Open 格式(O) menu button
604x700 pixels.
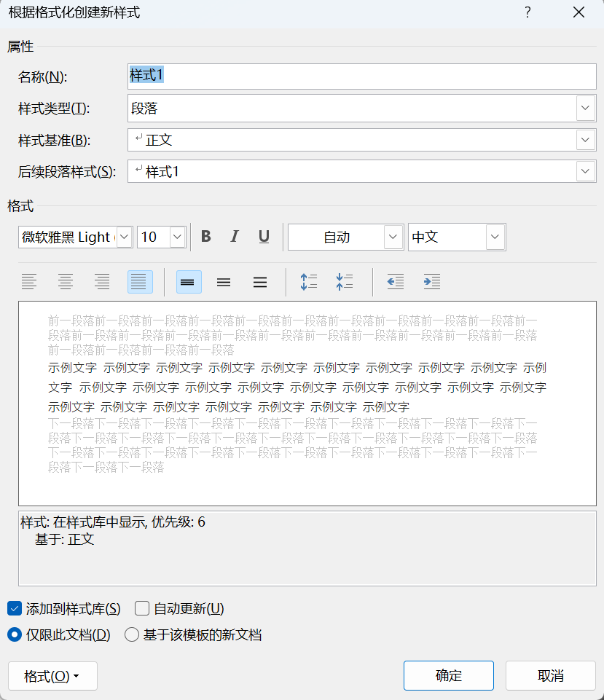pyautogui.click(x=52, y=676)
